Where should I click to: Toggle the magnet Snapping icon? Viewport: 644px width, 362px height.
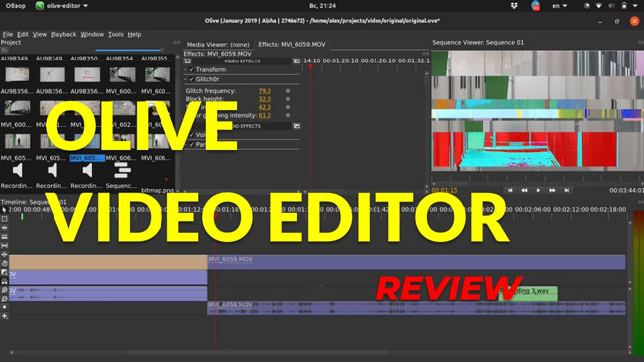pos(5,281)
